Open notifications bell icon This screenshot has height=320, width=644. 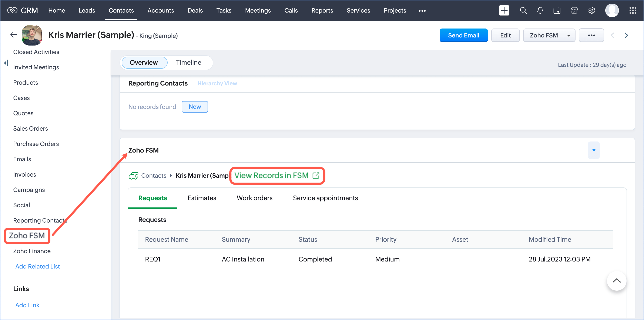(x=540, y=10)
